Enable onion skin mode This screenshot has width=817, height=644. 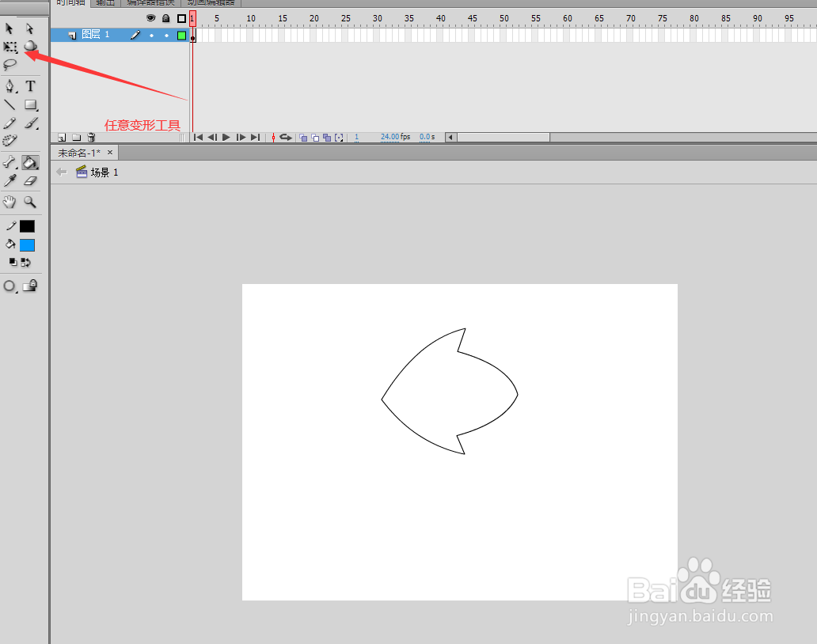tap(303, 137)
